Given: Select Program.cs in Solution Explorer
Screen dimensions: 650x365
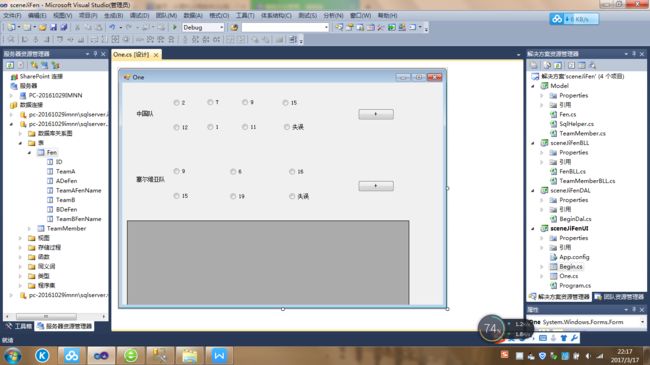Looking at the screenshot, I should point(575,286).
